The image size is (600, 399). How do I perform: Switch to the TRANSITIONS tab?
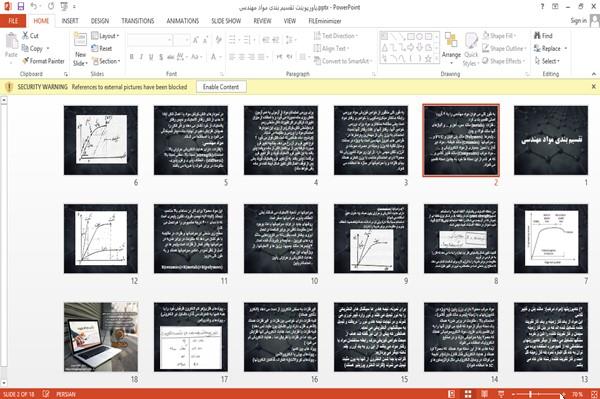(x=138, y=21)
